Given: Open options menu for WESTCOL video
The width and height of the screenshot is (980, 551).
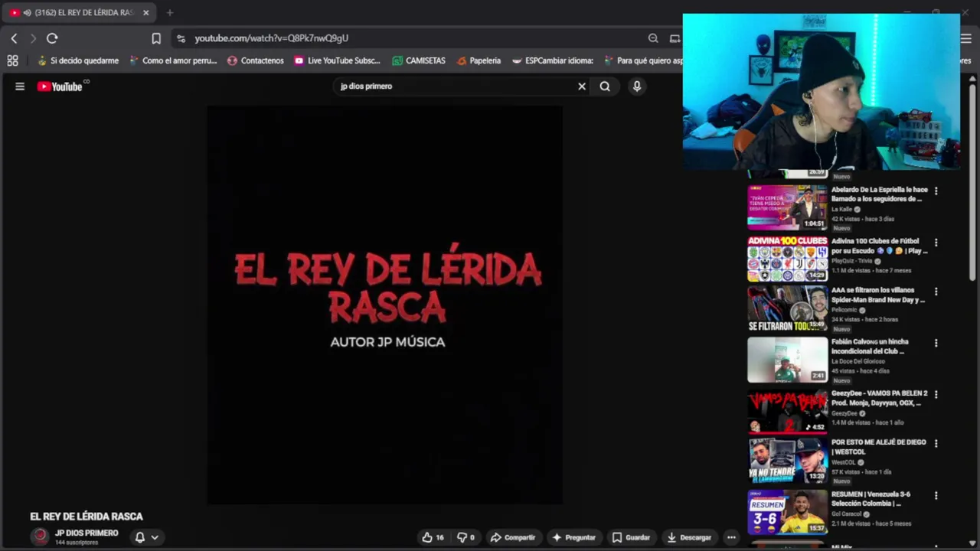Looking at the screenshot, I should (x=936, y=443).
